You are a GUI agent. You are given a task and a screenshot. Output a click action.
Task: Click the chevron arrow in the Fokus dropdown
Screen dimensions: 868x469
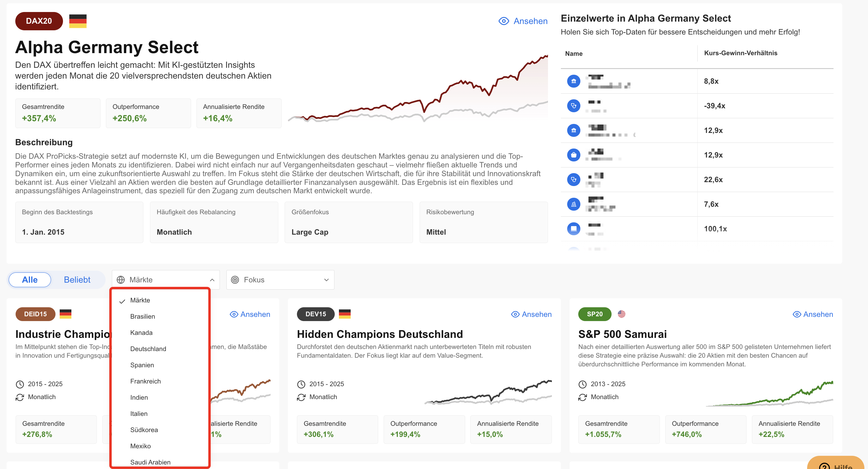click(326, 280)
